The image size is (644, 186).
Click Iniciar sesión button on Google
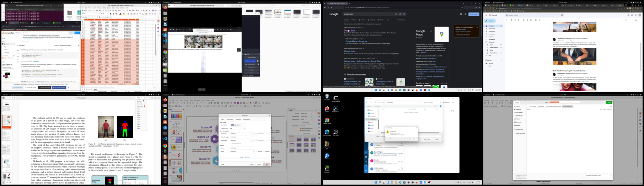tap(474, 14)
